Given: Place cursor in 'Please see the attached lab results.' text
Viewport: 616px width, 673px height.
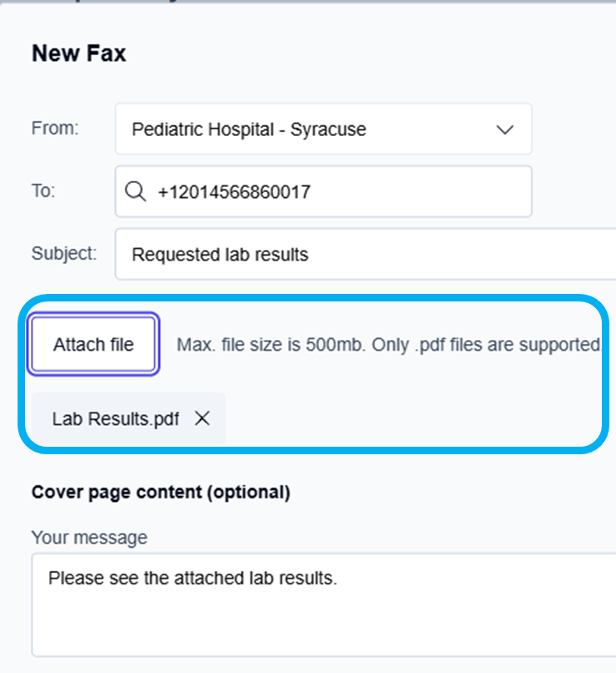Looking at the screenshot, I should pos(193,578).
